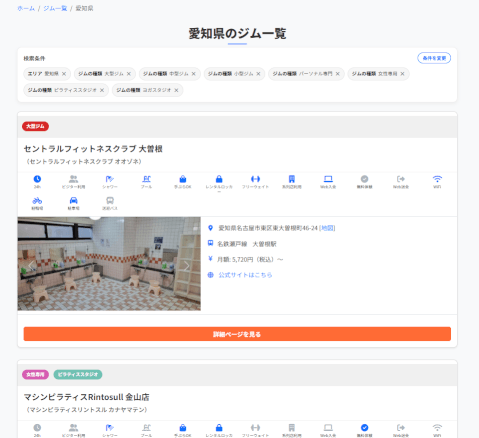479x438 pixels.
Task: Click the title マシンピラティスRintosull 金山店
Action: (86, 397)
